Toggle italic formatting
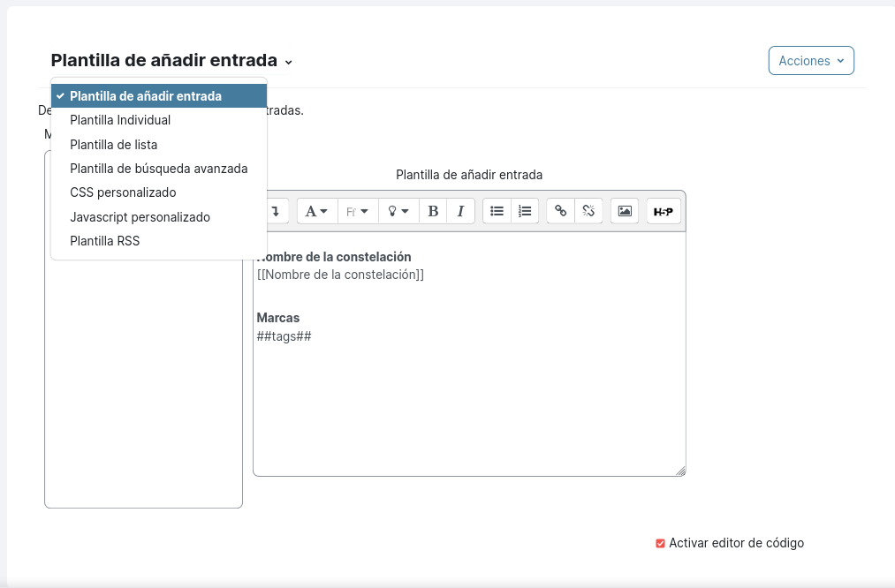 pyautogui.click(x=460, y=212)
